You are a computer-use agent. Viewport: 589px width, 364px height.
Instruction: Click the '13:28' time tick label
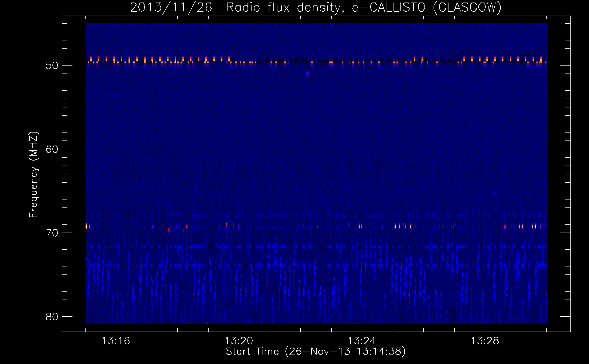click(x=485, y=341)
